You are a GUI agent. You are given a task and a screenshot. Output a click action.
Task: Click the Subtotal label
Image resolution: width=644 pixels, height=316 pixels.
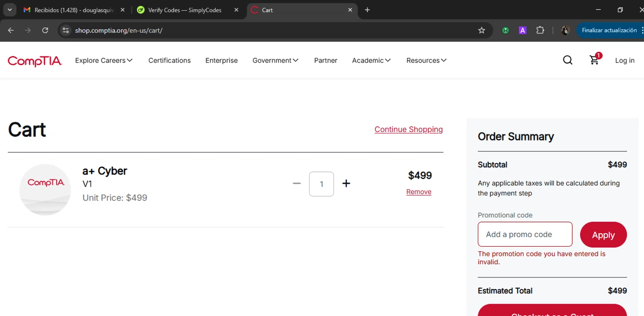[492, 165]
